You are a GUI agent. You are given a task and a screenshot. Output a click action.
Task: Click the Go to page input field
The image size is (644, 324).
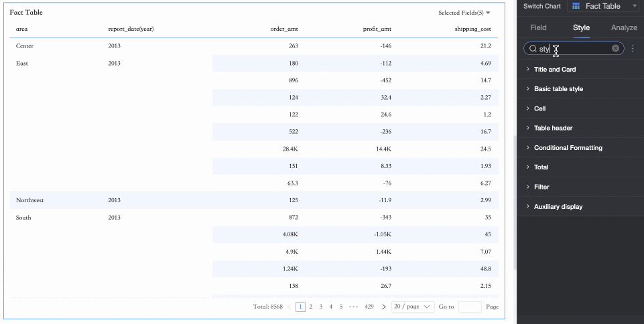[470, 307]
